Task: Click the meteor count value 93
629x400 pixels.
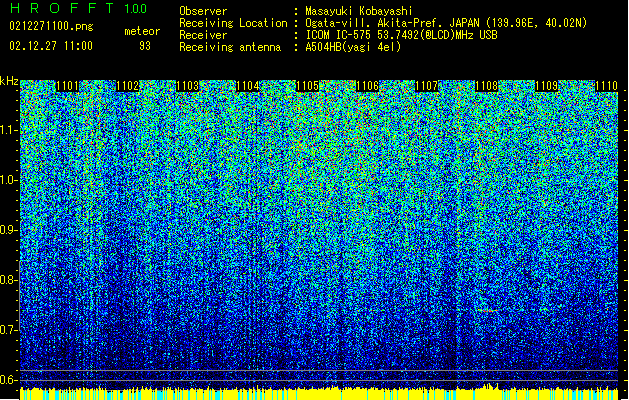Action: pyautogui.click(x=145, y=46)
